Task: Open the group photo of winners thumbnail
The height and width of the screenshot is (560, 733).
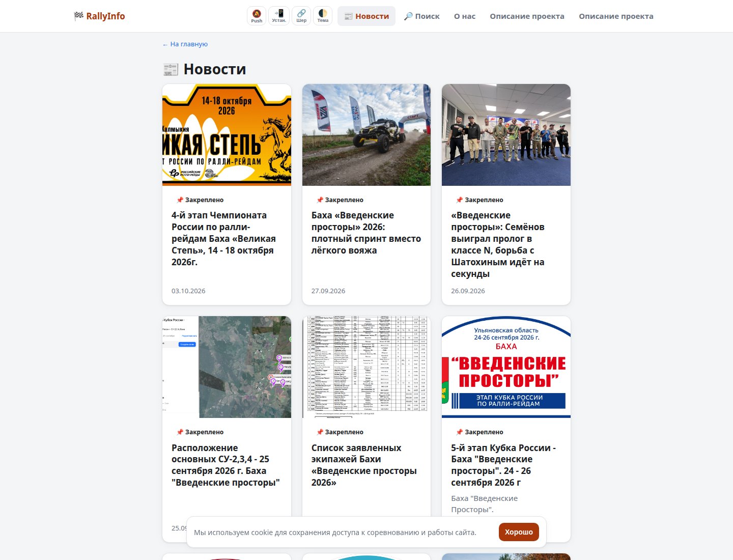Action: [x=506, y=135]
